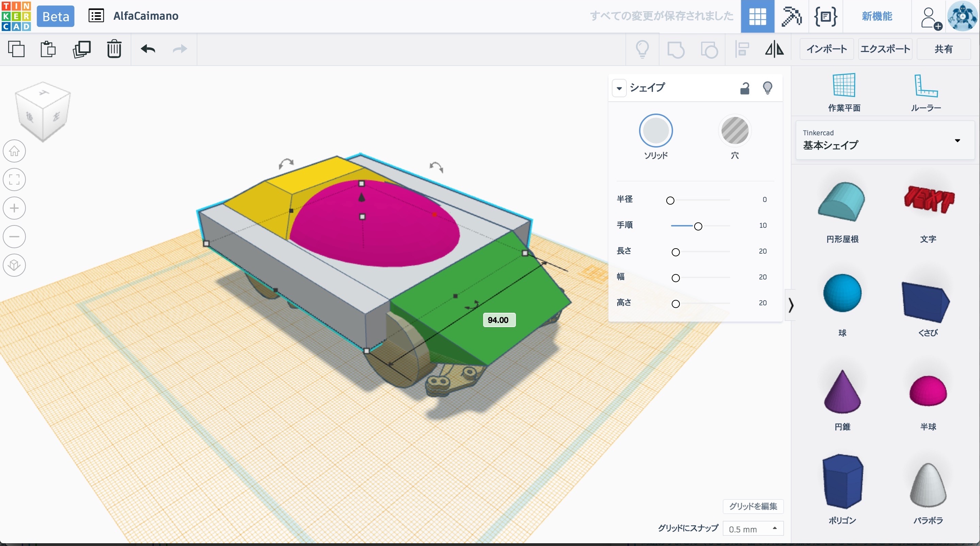
Task: Click the home view icon
Action: click(x=14, y=151)
